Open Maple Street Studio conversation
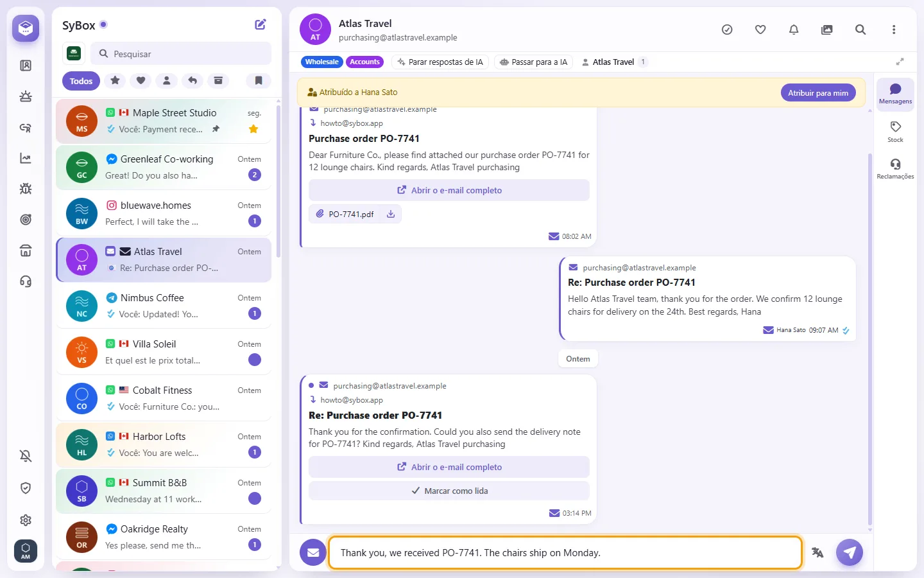This screenshot has height=578, width=924. click(164, 121)
